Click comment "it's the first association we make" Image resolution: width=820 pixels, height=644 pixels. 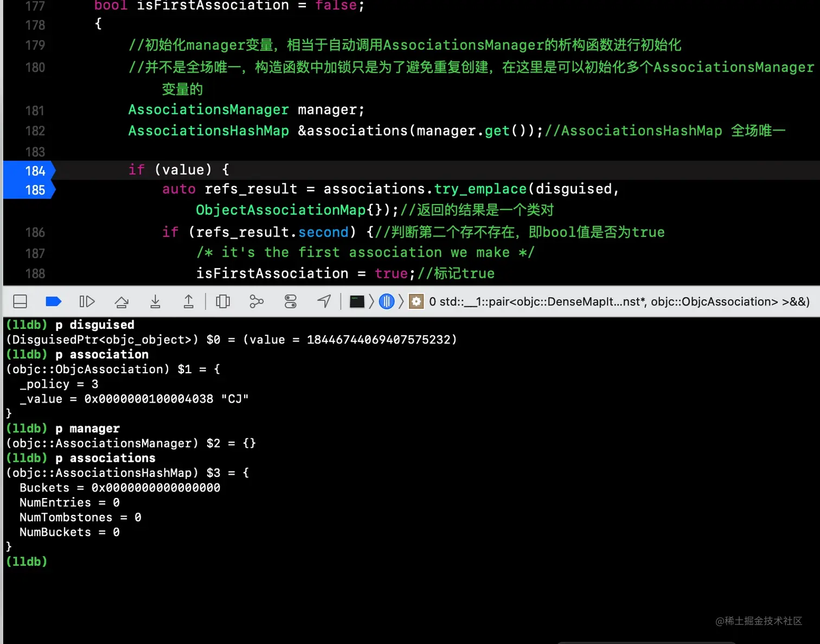pos(366,252)
